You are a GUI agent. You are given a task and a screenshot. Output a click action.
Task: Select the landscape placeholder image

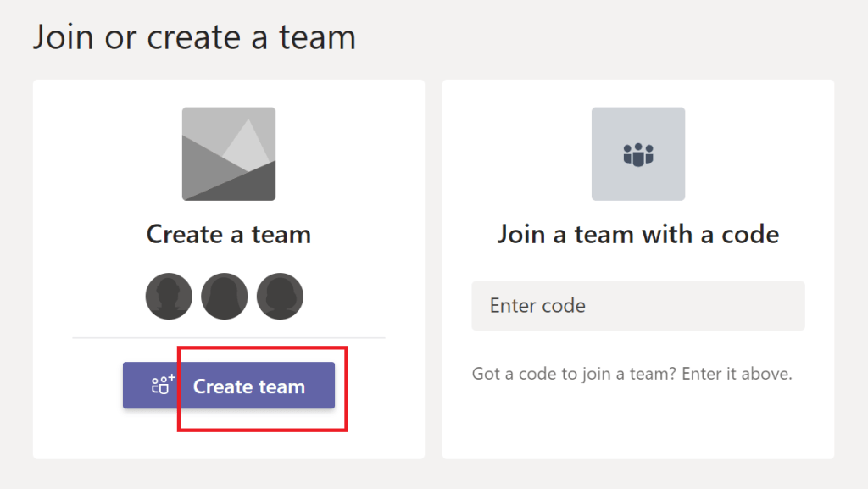pyautogui.click(x=229, y=153)
